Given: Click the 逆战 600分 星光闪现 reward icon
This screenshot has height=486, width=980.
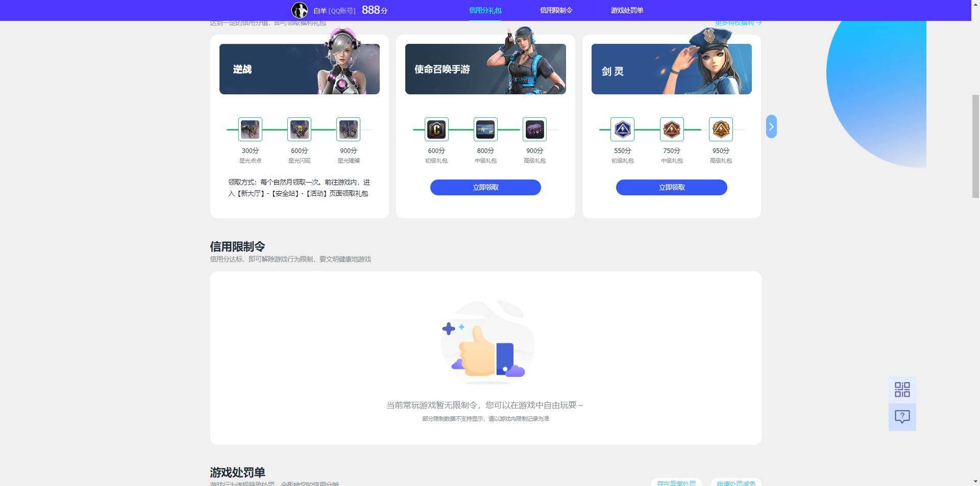Looking at the screenshot, I should (x=299, y=130).
